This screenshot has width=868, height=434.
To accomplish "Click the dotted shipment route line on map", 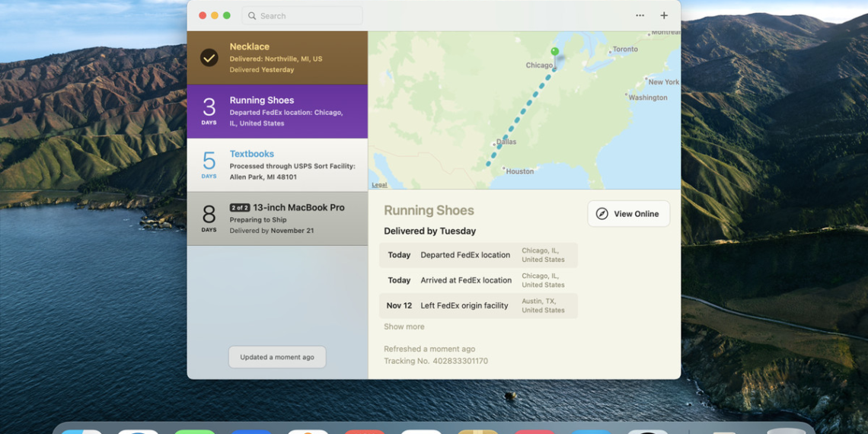I will pos(519,118).
